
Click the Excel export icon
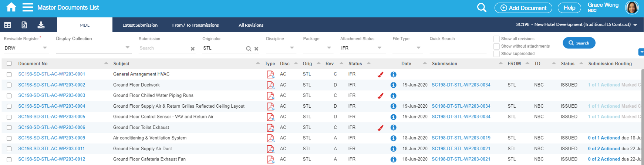pyautogui.click(x=24, y=25)
